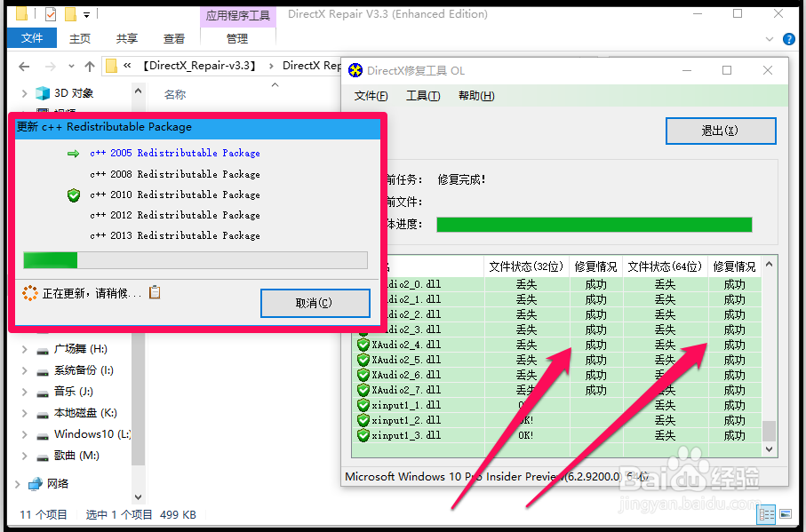Select the 网络 network icon
This screenshot has height=532, width=806.
(x=36, y=484)
